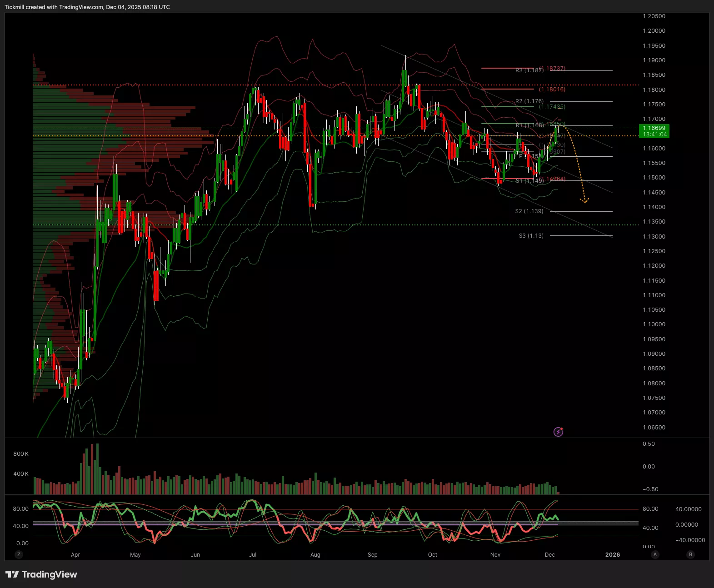
Task: Click the Jul label on time axis
Action: pos(253,554)
